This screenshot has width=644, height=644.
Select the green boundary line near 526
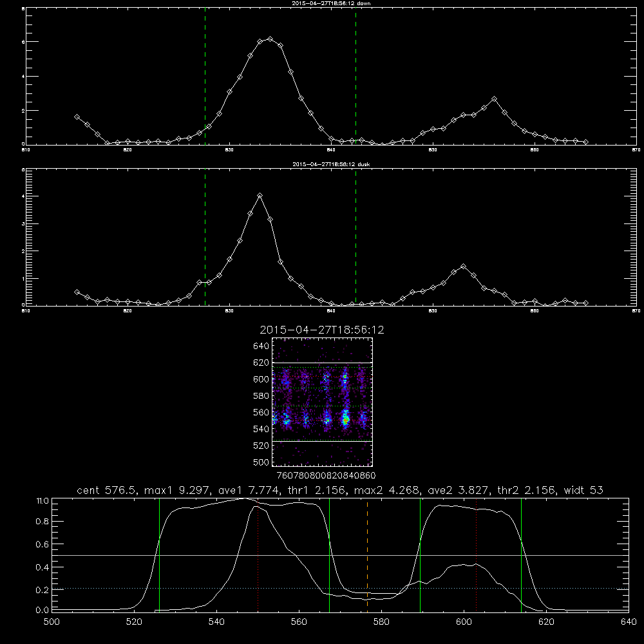tap(159, 554)
